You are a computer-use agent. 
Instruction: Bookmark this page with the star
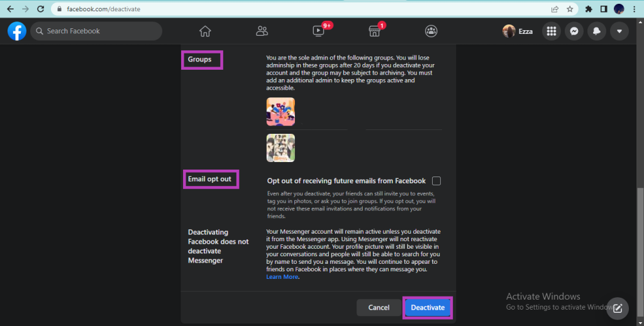(x=570, y=9)
